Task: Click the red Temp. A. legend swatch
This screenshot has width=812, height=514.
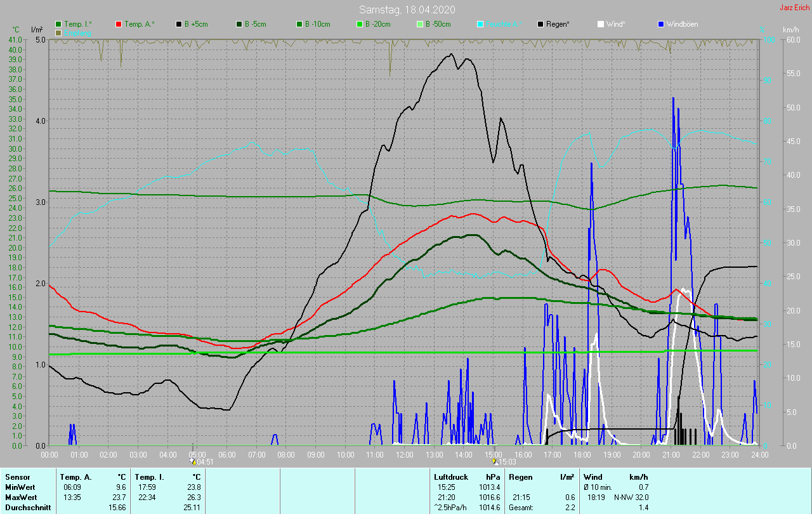Action: 119,24
